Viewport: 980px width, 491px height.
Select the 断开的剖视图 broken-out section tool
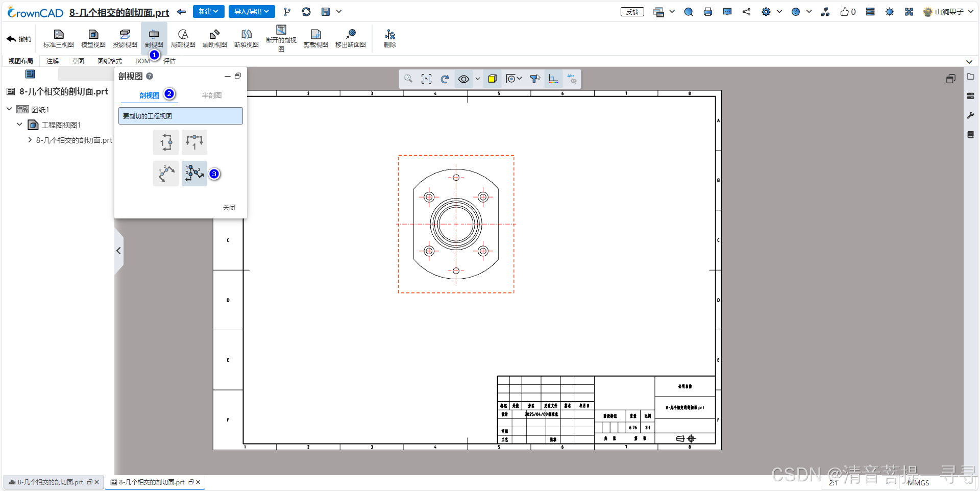click(x=281, y=38)
